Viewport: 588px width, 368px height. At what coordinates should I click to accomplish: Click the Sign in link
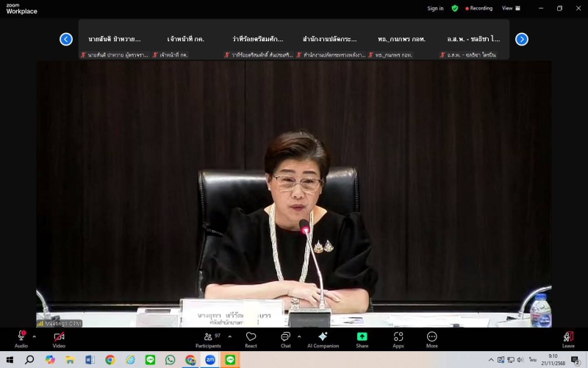(435, 8)
